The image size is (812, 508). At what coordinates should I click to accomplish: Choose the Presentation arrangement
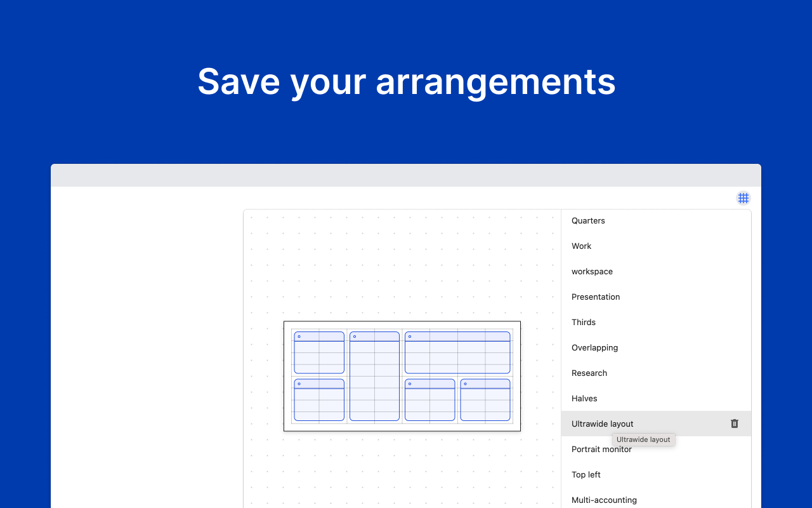[656, 297]
